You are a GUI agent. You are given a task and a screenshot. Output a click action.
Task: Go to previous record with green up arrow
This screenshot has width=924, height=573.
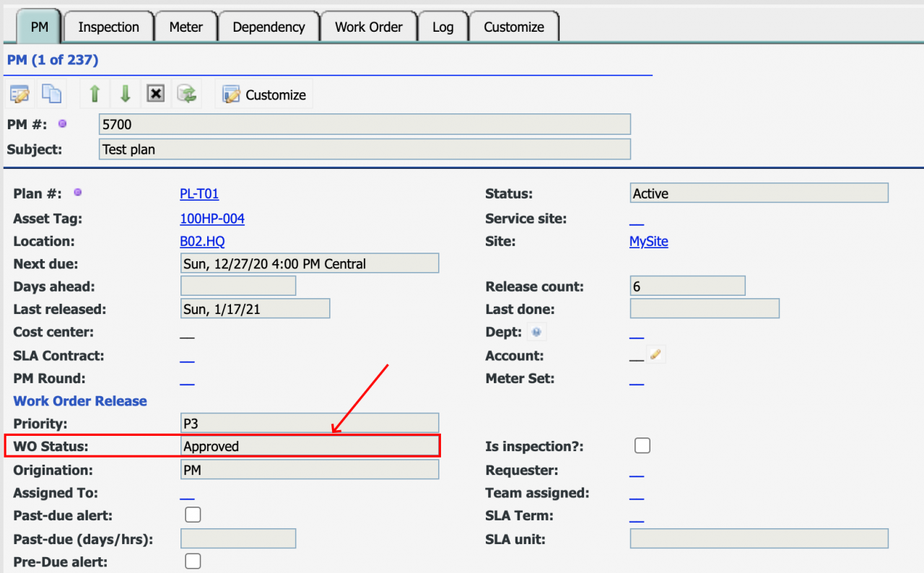click(94, 95)
